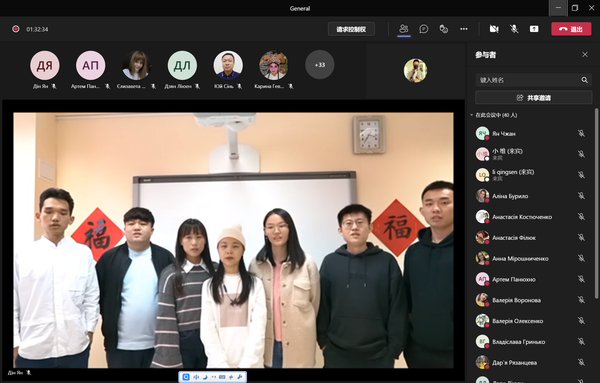600x383 pixels.
Task: Unmute the microphone in top toolbar
Action: point(514,29)
